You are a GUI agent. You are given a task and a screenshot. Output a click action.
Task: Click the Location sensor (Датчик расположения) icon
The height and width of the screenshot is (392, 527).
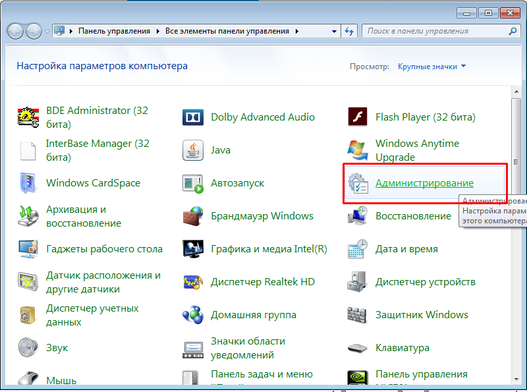coord(28,282)
